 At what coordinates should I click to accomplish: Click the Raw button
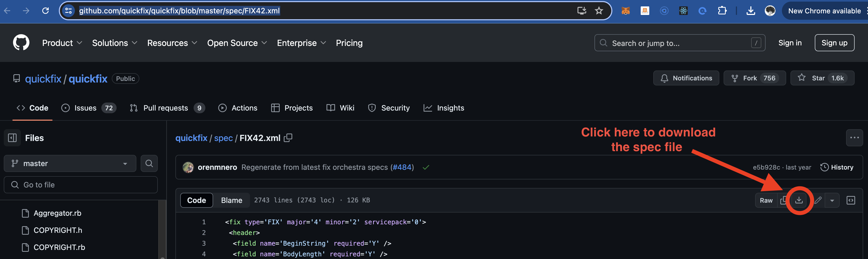pos(766,201)
